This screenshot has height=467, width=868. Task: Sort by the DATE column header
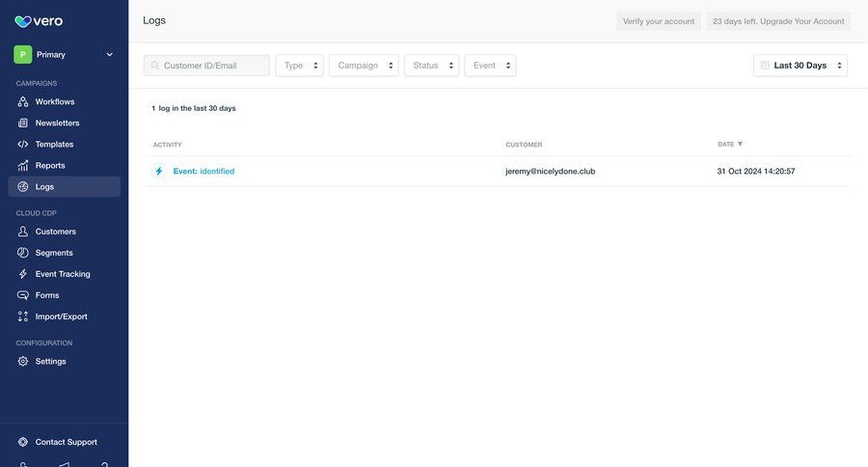point(730,144)
